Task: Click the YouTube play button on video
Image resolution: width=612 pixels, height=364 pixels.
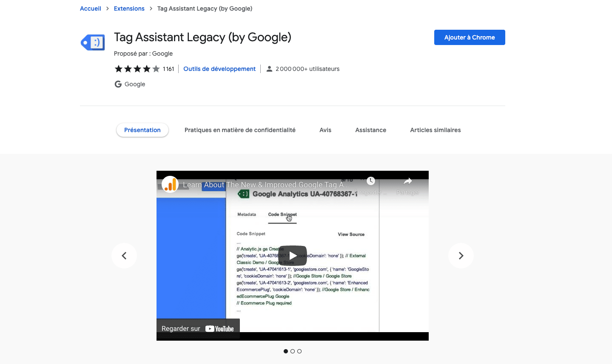Action: [x=293, y=256]
